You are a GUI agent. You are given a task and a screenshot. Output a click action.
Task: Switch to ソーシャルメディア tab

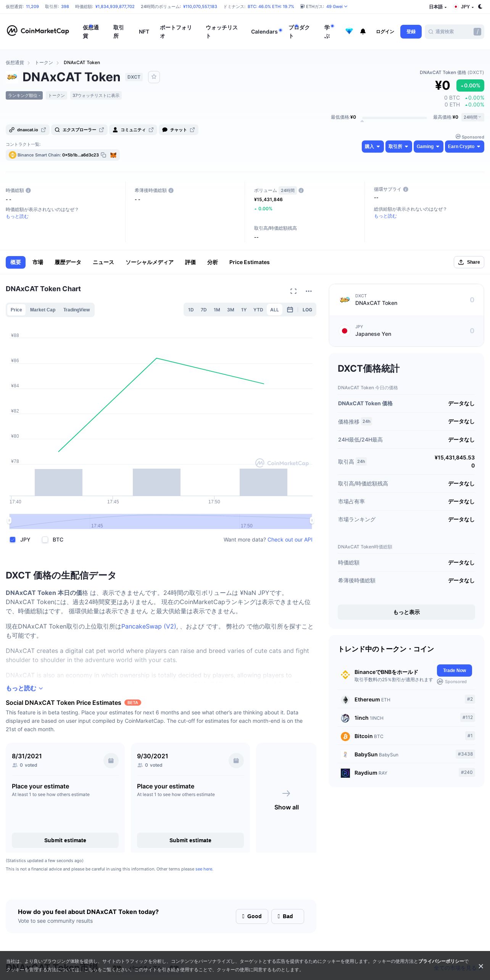click(x=150, y=262)
